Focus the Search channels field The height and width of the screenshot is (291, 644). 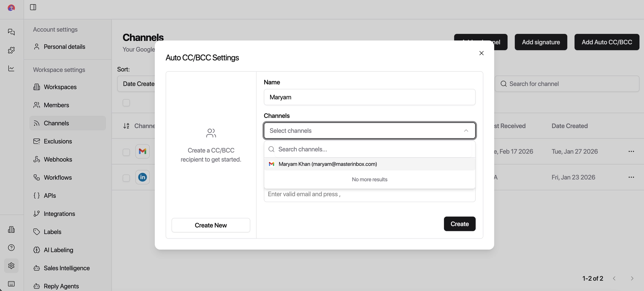pyautogui.click(x=374, y=149)
